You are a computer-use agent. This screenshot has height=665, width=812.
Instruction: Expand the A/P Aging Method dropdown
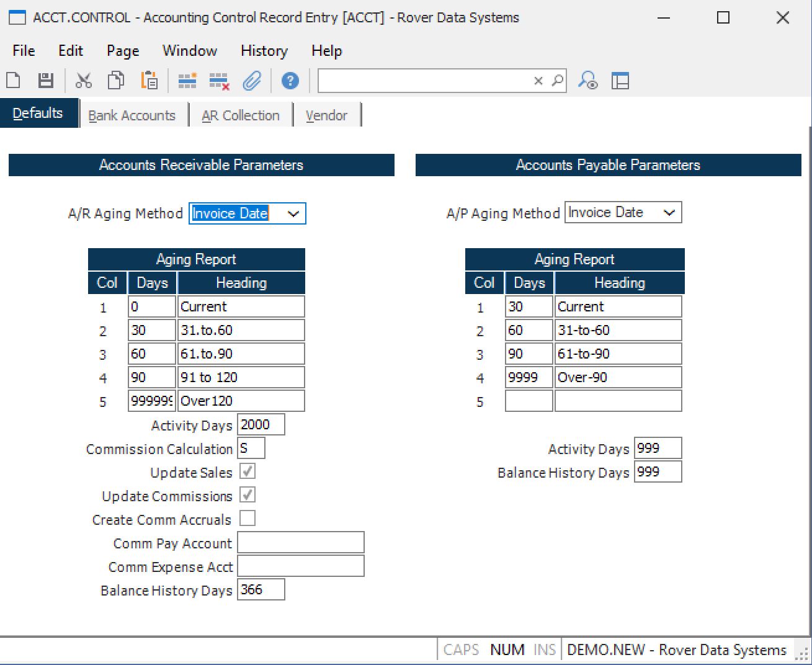point(669,213)
